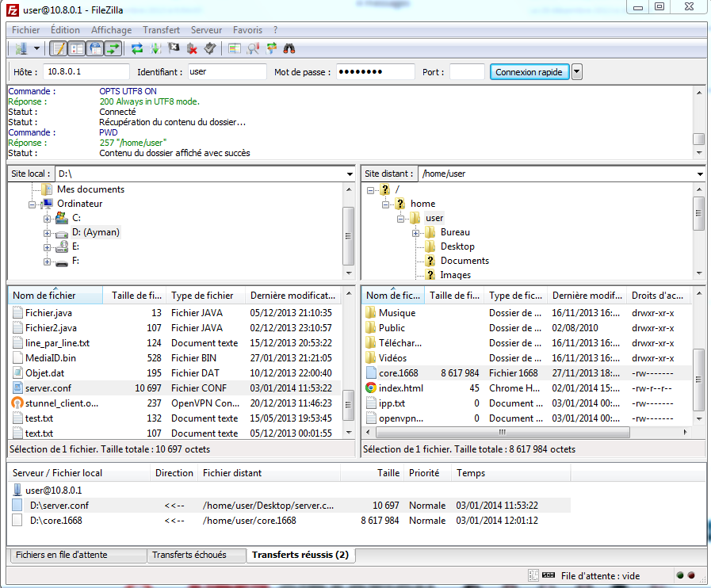711x588 pixels.
Task: Open the Transfert menu
Action: (x=161, y=30)
